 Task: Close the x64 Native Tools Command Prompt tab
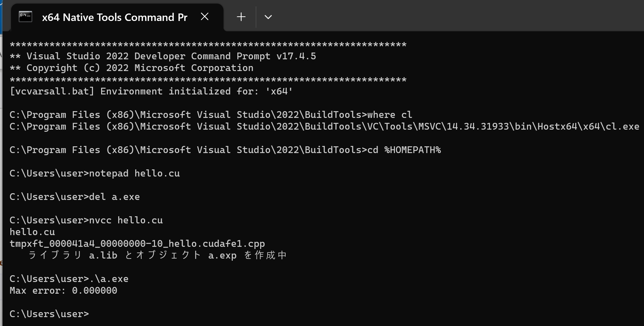205,17
